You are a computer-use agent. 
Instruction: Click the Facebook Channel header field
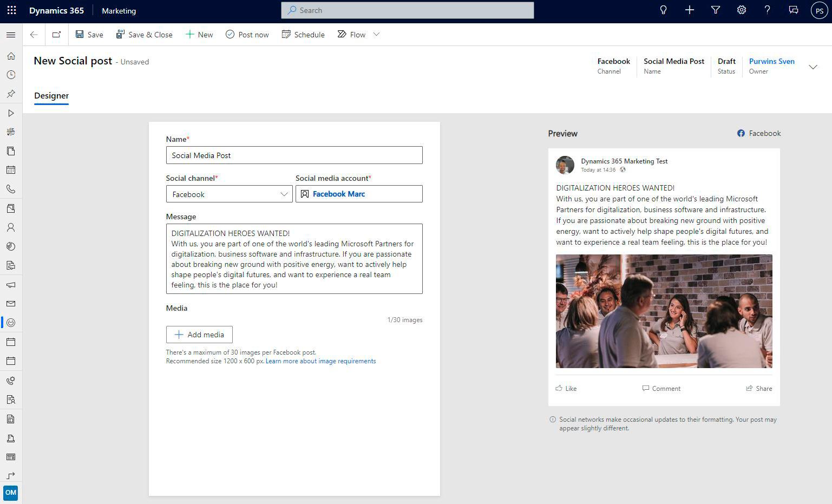(613, 66)
